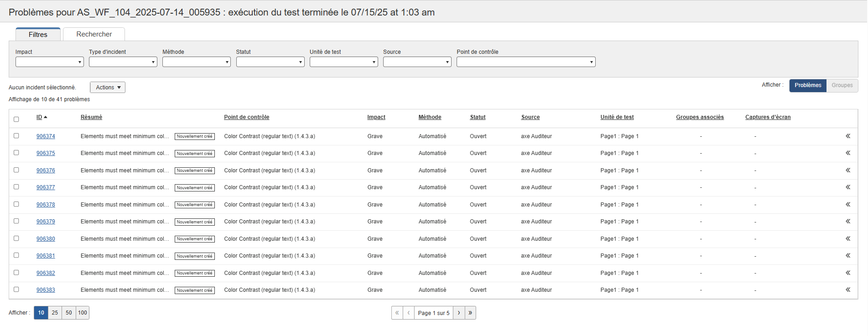Show 50 issues per page
The image size is (868, 336).
(69, 313)
